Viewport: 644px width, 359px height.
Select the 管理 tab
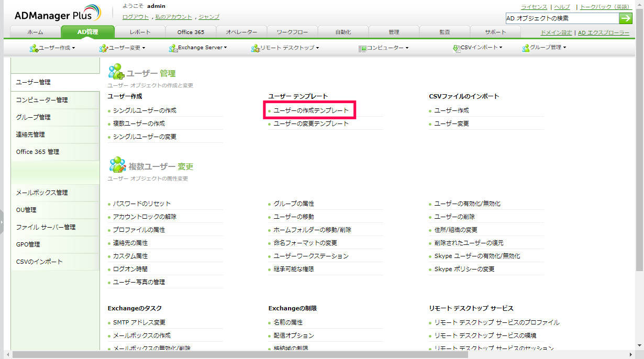(394, 32)
